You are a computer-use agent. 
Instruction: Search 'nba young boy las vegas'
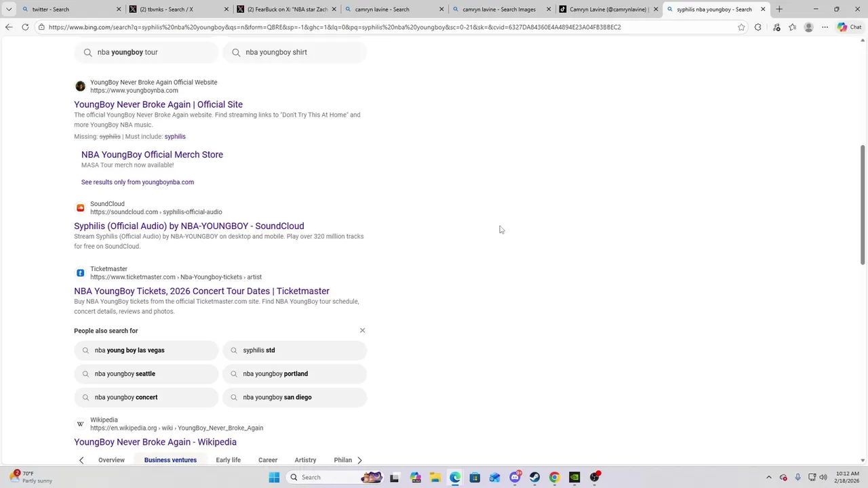tap(146, 350)
